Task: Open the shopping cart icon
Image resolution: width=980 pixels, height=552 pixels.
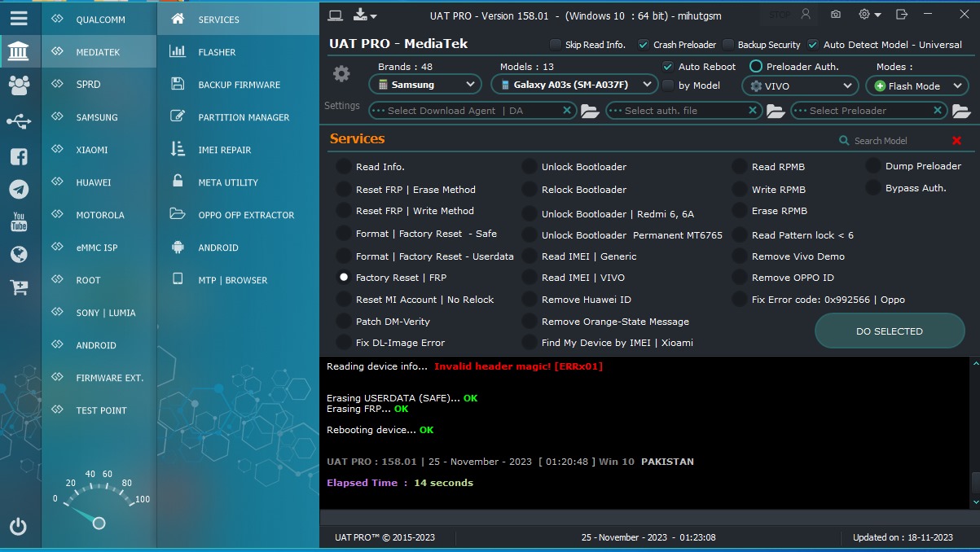Action: tap(19, 287)
